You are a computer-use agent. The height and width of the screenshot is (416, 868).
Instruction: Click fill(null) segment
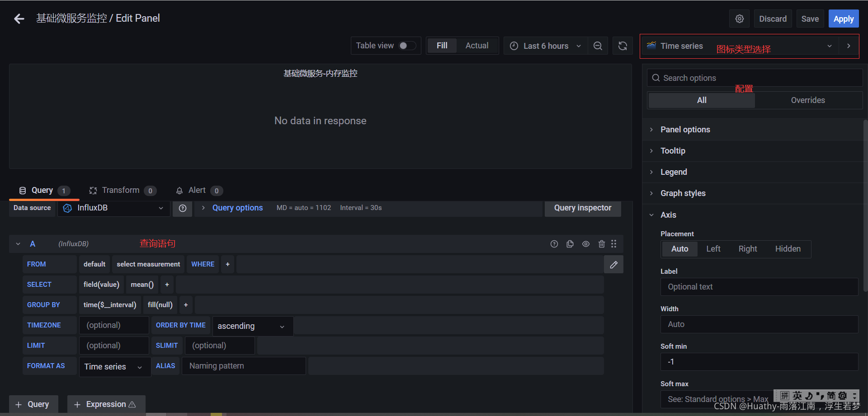[x=160, y=305]
